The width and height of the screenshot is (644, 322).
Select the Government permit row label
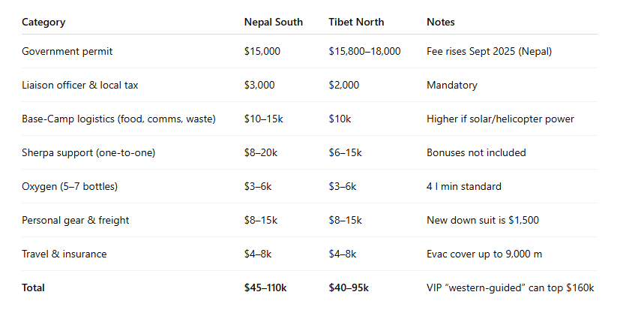pos(67,51)
